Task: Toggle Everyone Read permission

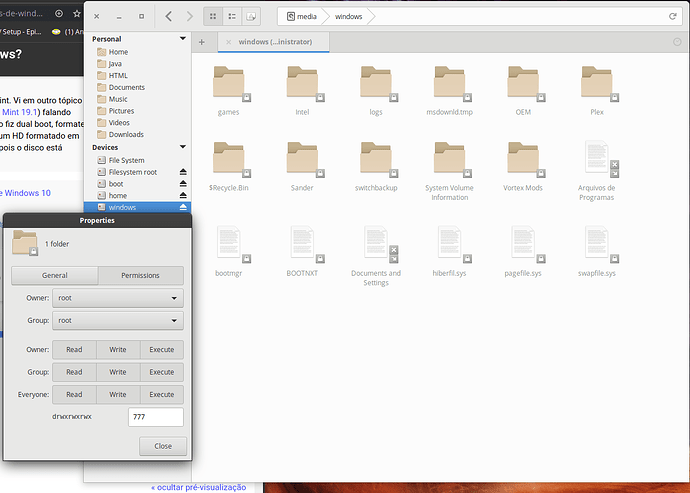Action: tap(74, 394)
